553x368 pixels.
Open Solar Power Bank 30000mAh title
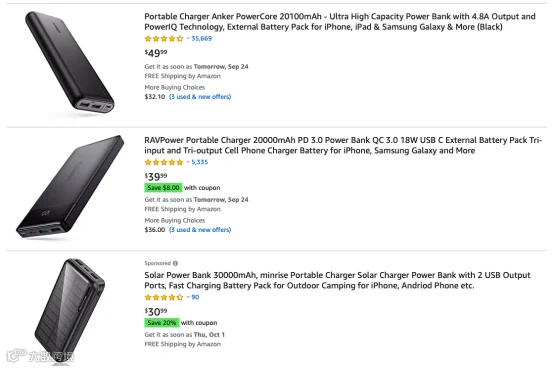coord(337,280)
